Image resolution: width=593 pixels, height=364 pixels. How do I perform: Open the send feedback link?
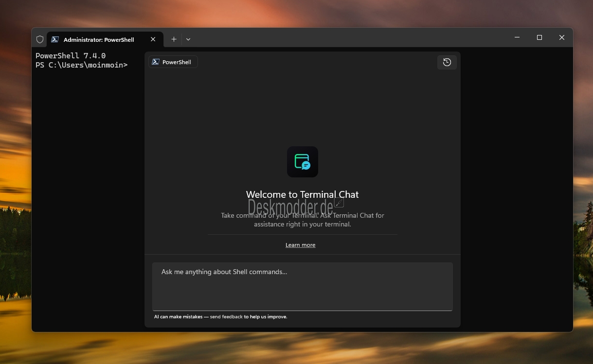click(x=226, y=317)
